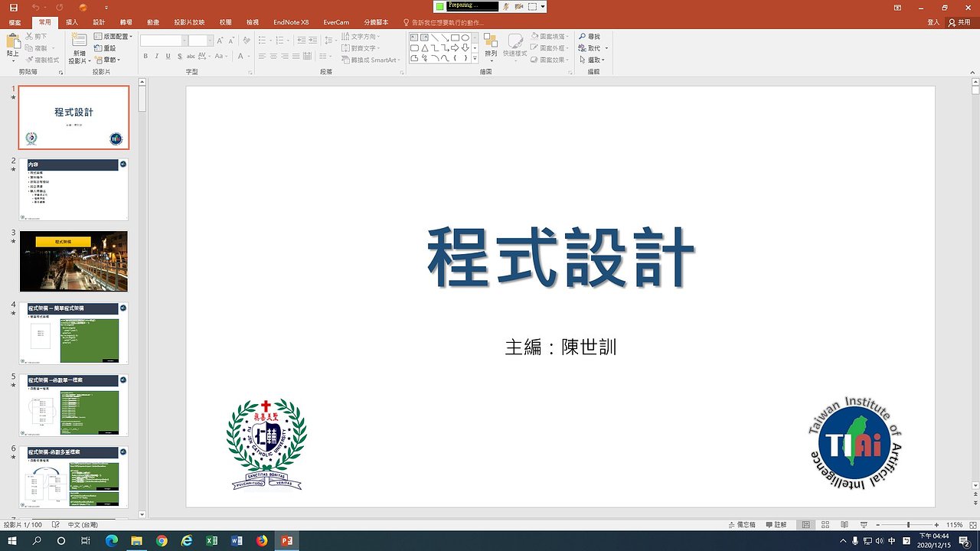Image resolution: width=980 pixels, height=551 pixels.
Task: Toggle Strikethrough formatting
Action: click(x=191, y=56)
